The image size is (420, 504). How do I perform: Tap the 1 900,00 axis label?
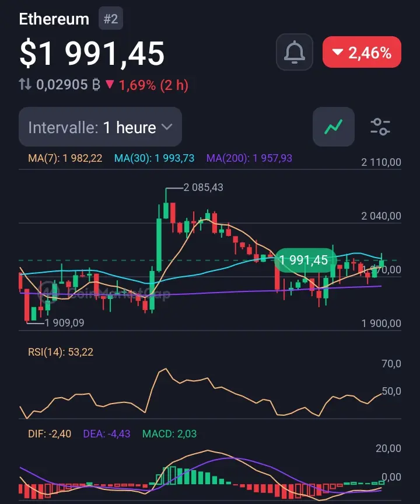click(381, 324)
